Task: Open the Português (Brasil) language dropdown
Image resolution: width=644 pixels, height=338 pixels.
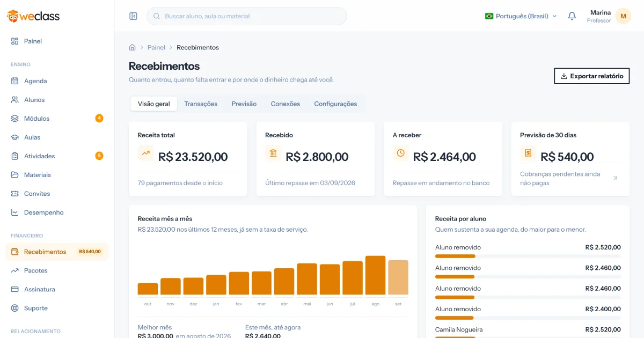Action: [521, 16]
